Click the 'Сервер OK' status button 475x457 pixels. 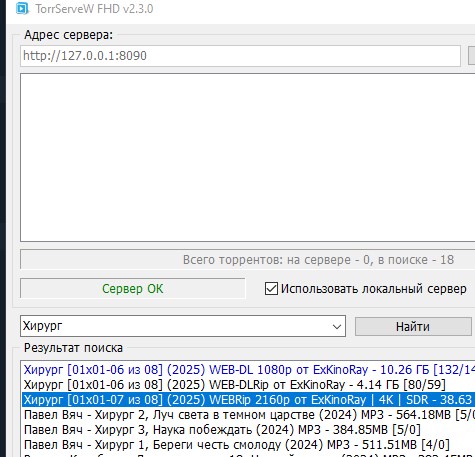coord(133,288)
